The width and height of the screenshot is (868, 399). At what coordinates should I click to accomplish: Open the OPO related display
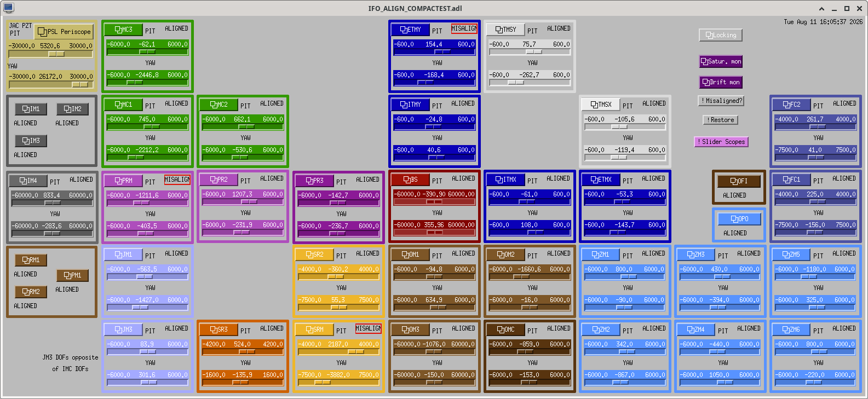click(x=739, y=219)
